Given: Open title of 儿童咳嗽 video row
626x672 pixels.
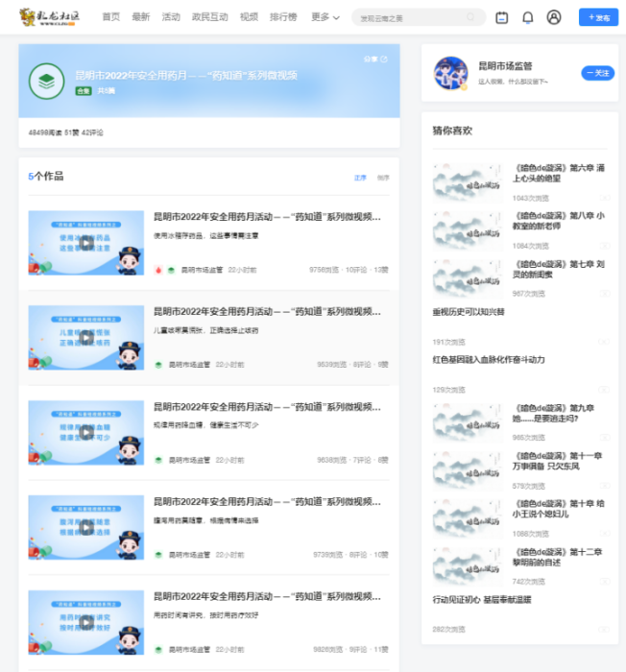Looking at the screenshot, I should click(267, 311).
